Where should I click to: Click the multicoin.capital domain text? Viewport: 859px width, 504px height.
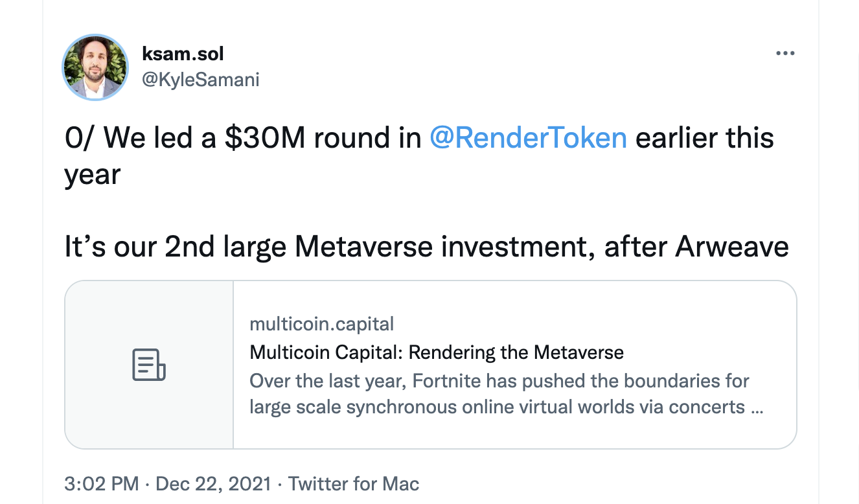pyautogui.click(x=321, y=324)
